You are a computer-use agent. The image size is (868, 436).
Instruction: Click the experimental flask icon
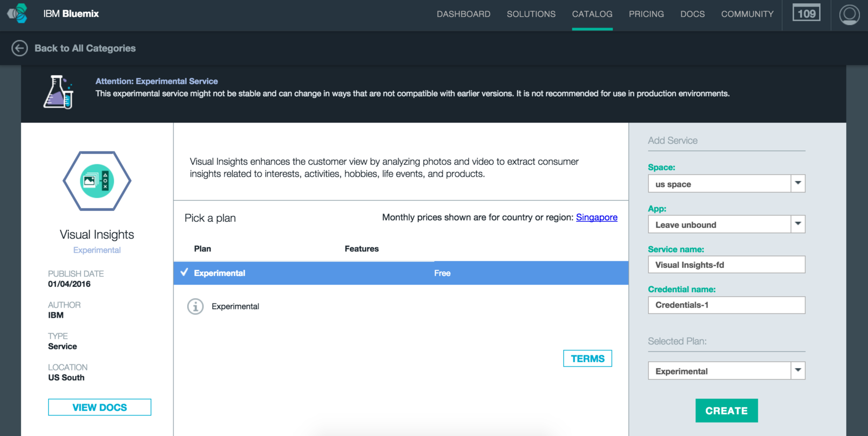(x=59, y=92)
